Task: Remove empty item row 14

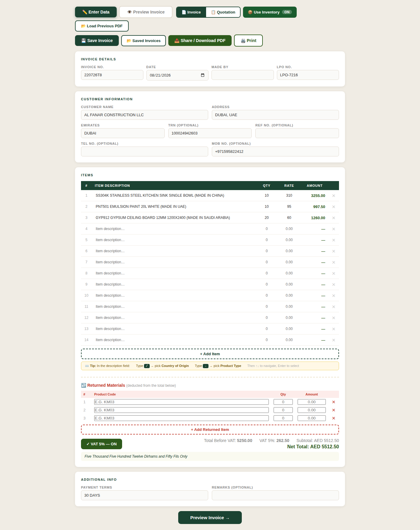Action: 334,340
